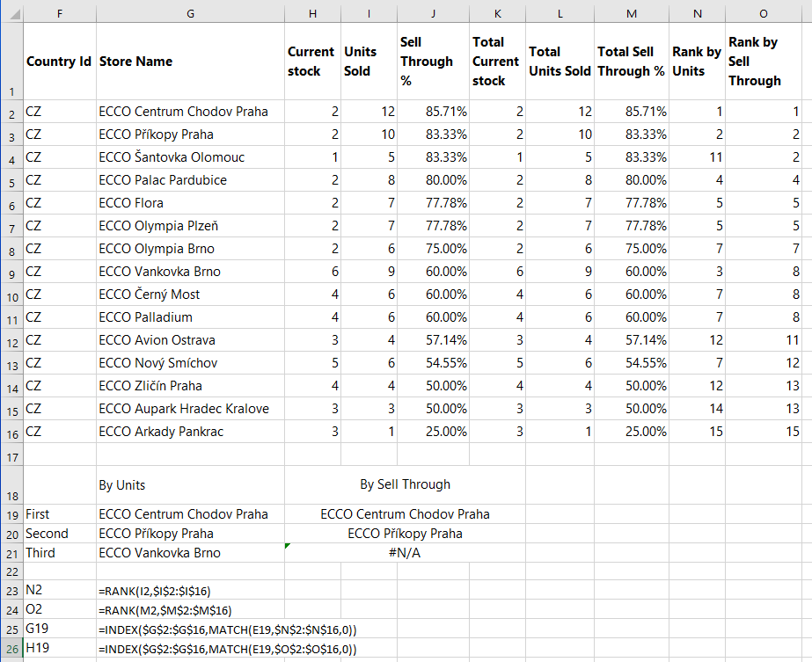
Task: Click the 85.71% Sell Through % cell in row 2
Action: (433, 112)
